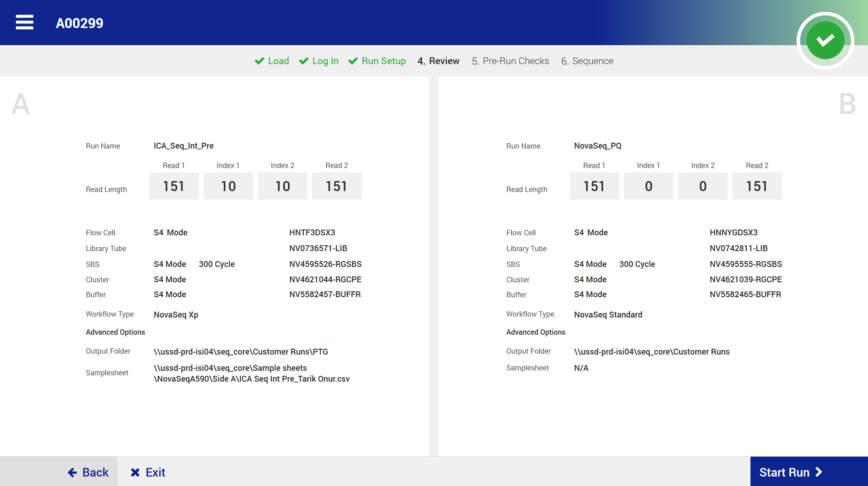Click cluster cartridge NV4621039-RGCPE
The width and height of the screenshot is (868, 486).
pos(746,280)
